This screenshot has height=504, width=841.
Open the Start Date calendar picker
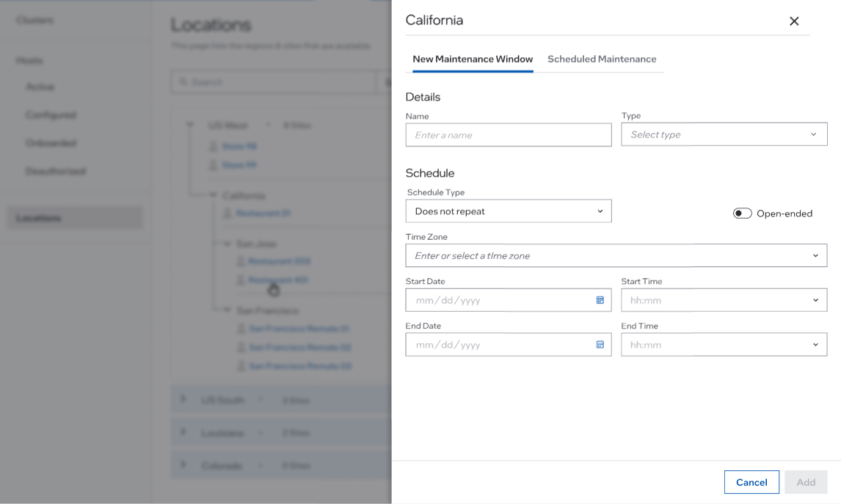(600, 300)
